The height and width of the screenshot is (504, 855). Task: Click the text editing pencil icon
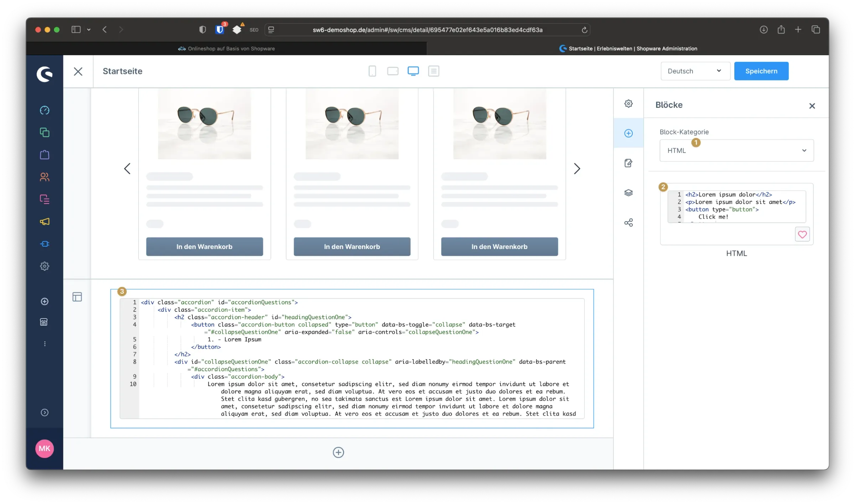pos(628,163)
